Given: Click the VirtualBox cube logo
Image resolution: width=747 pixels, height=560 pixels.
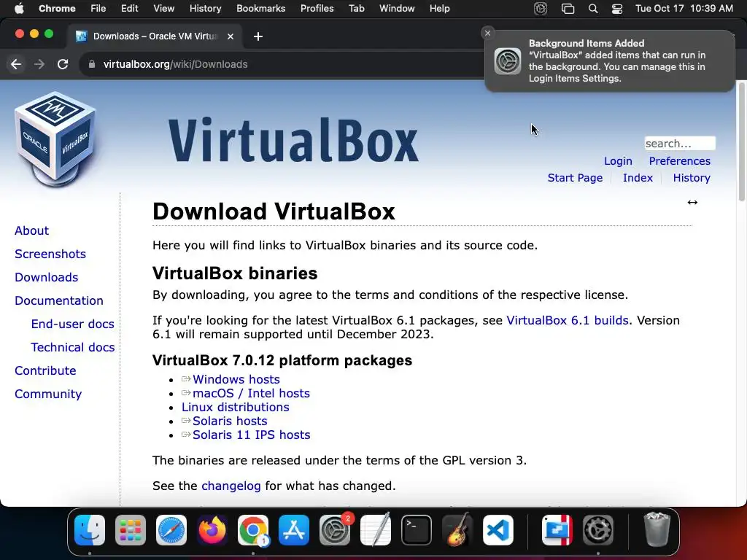Looking at the screenshot, I should click(x=55, y=139).
